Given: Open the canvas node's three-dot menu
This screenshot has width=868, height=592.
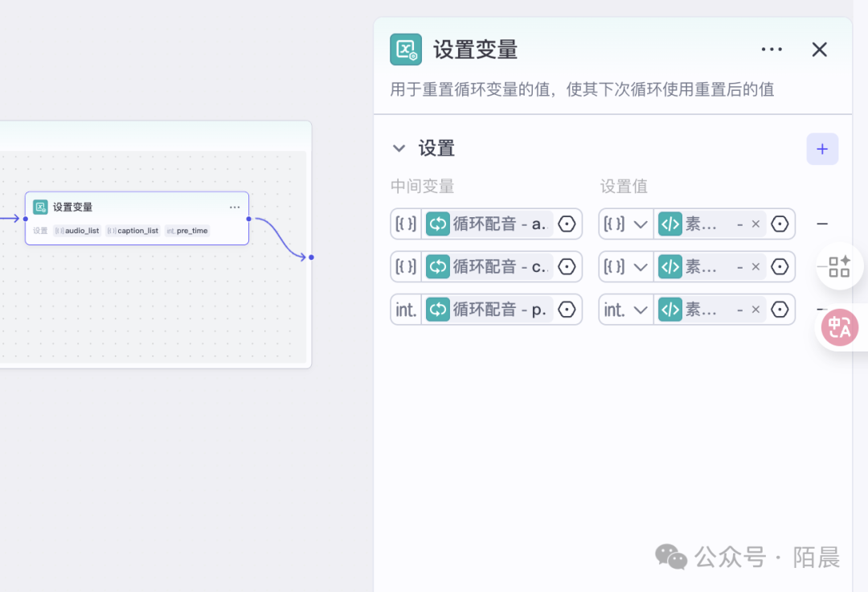Looking at the screenshot, I should 235,208.
